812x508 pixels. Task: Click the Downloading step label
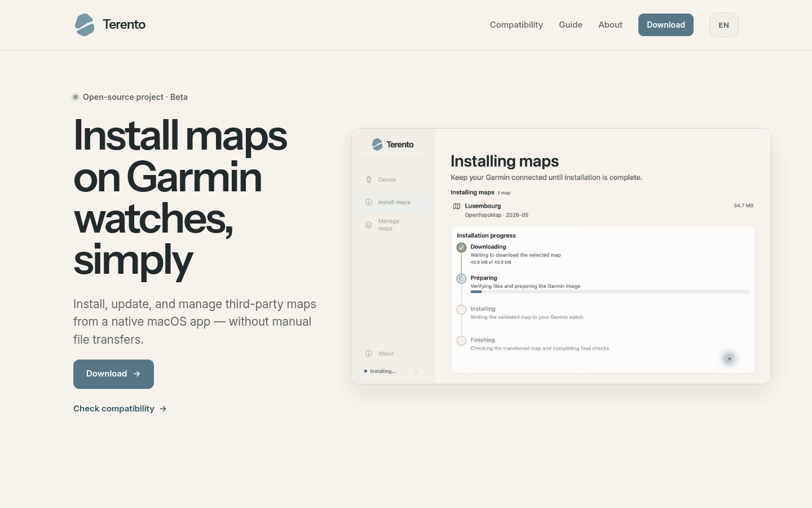488,247
